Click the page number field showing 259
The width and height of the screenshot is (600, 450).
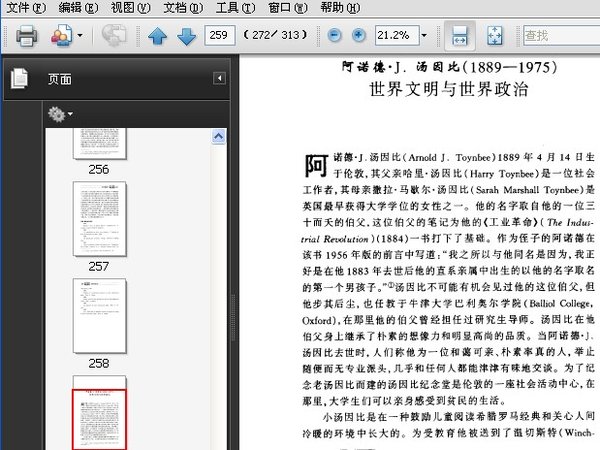click(x=219, y=36)
